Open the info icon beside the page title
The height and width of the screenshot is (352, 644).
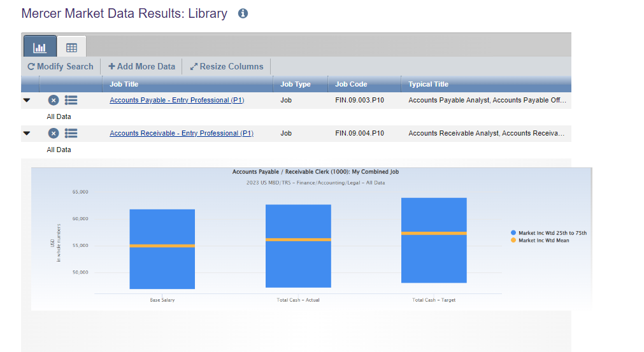point(243,13)
